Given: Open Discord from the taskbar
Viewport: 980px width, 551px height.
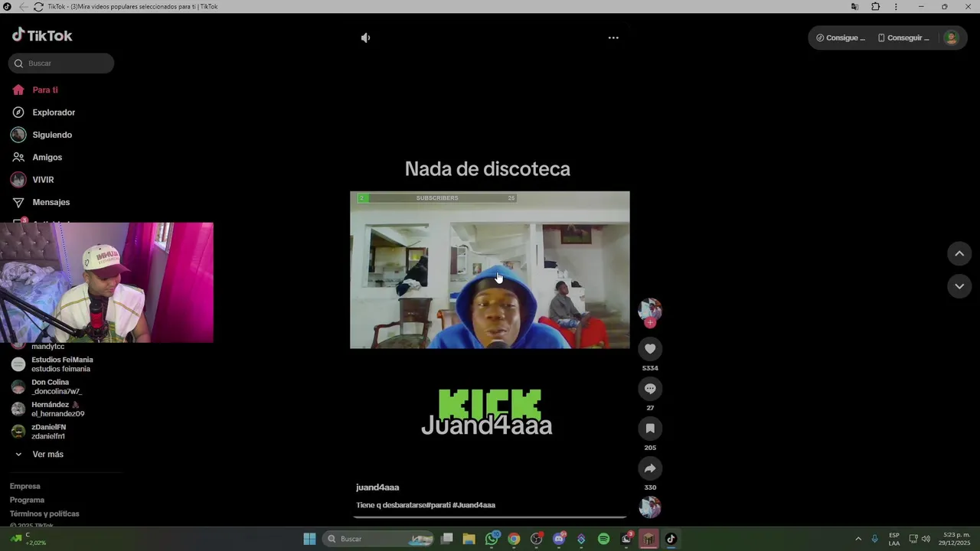Looking at the screenshot, I should click(x=559, y=539).
